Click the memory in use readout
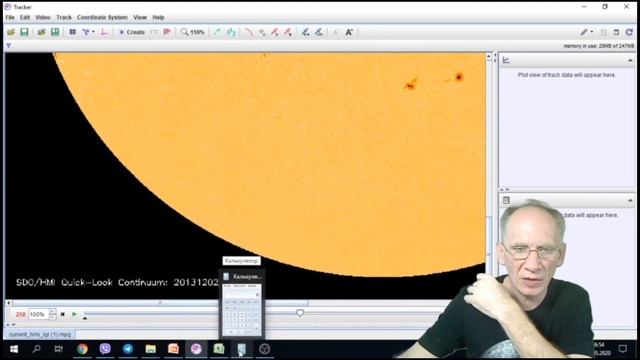The image size is (640, 360). tap(599, 46)
